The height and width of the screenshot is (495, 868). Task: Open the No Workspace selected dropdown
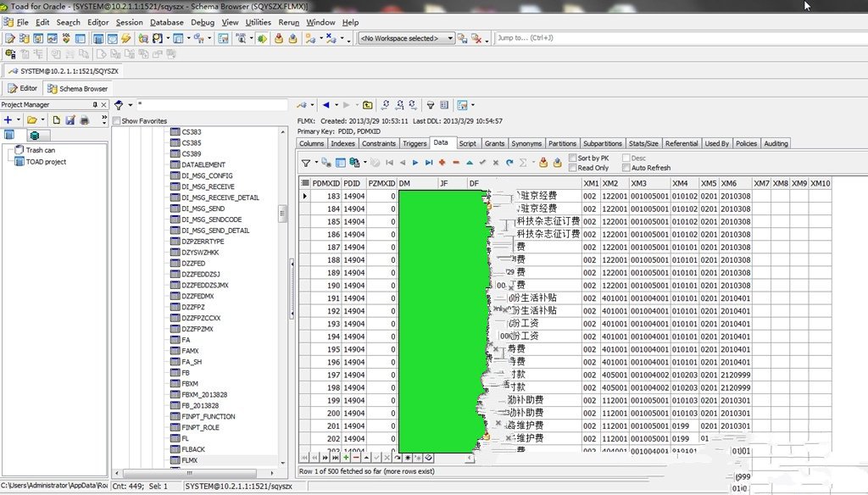pos(450,38)
